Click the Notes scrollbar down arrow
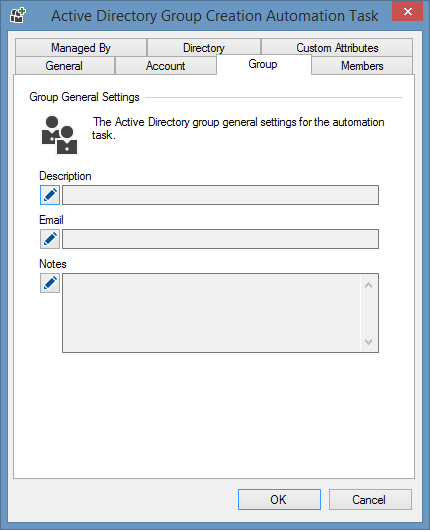This screenshot has width=430, height=530. [369, 341]
